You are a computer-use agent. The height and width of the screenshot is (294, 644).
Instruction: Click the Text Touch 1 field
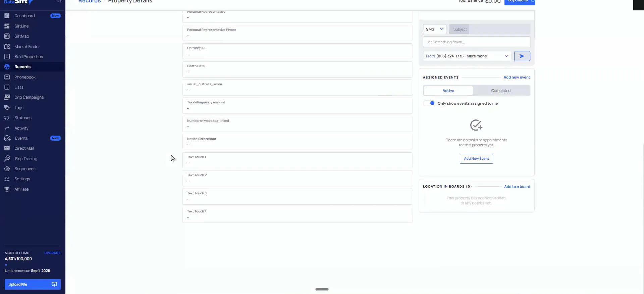(x=297, y=160)
